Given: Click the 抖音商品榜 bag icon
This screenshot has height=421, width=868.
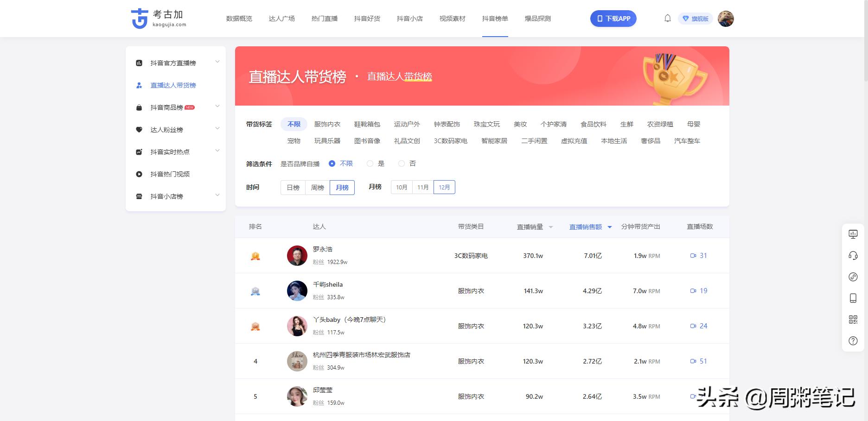Looking at the screenshot, I should point(139,107).
